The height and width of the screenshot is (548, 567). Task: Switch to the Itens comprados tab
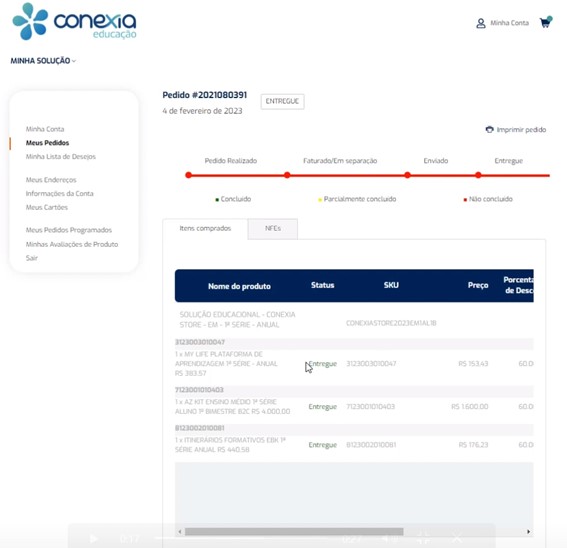tap(205, 229)
